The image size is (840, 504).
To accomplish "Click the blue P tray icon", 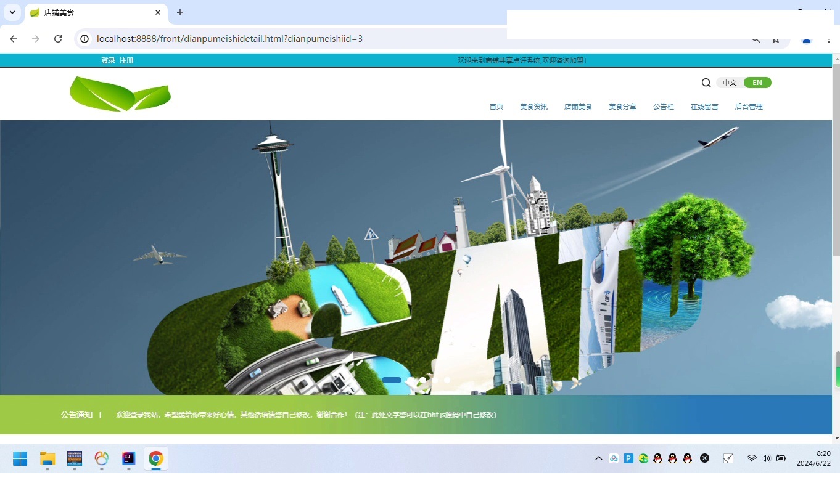I will (628, 458).
